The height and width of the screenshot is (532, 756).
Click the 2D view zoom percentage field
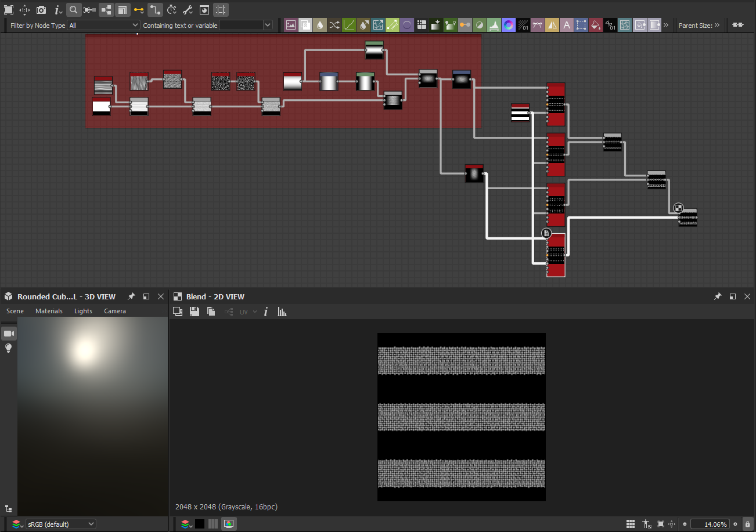(710, 524)
